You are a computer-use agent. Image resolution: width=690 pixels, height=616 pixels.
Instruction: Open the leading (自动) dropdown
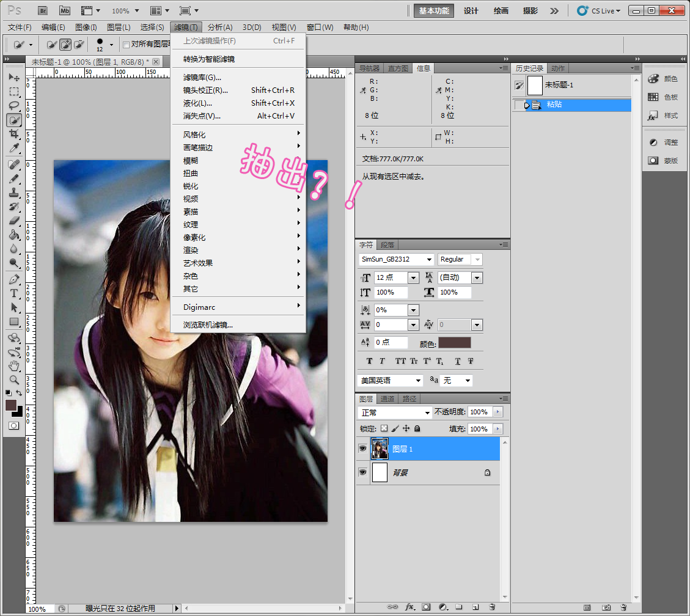[477, 277]
